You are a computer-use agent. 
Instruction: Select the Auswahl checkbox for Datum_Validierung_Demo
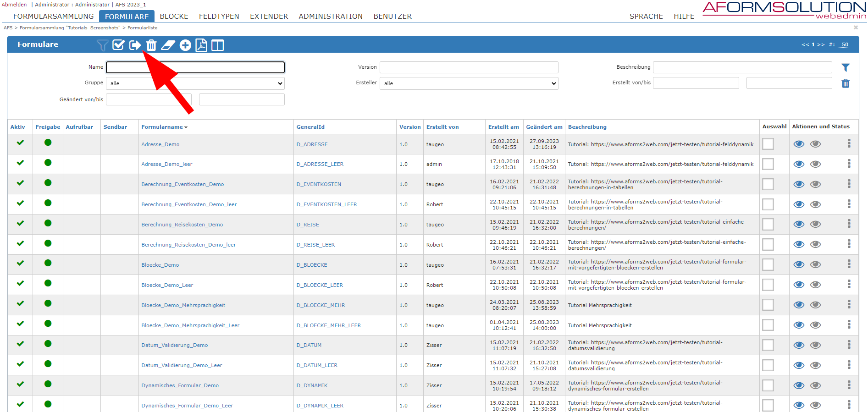768,345
